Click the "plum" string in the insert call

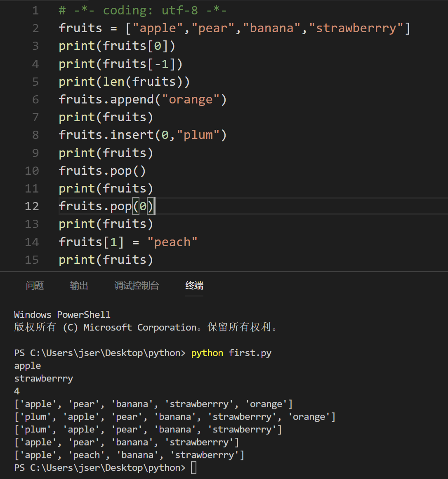point(198,135)
